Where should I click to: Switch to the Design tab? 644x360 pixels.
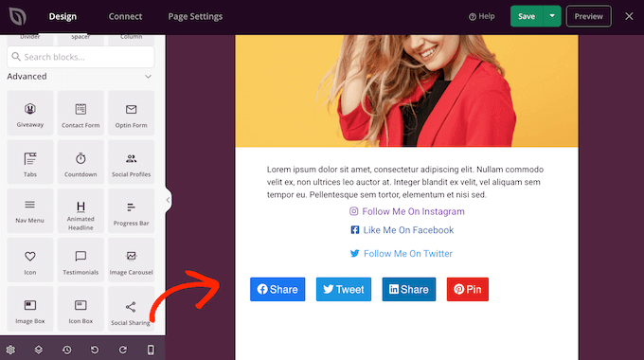63,16
